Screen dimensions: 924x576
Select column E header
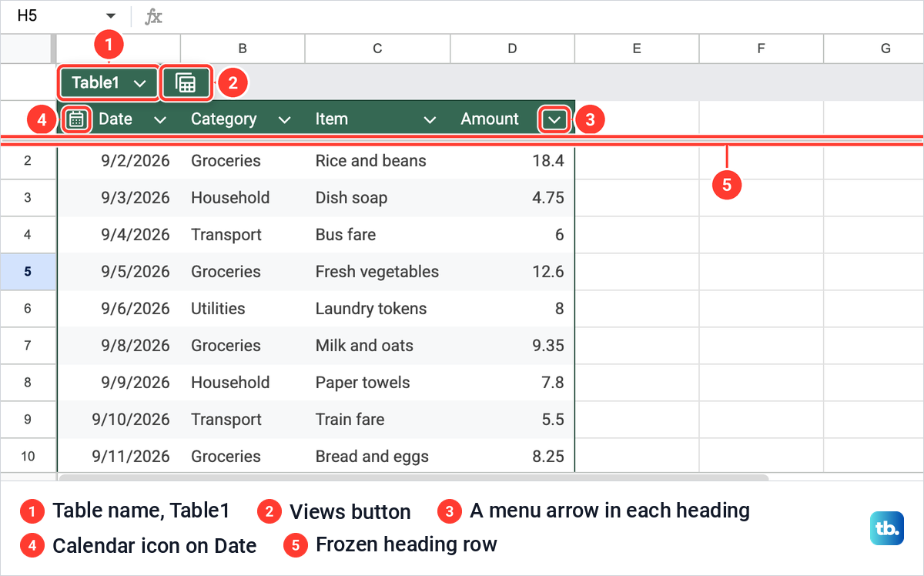pyautogui.click(x=637, y=49)
